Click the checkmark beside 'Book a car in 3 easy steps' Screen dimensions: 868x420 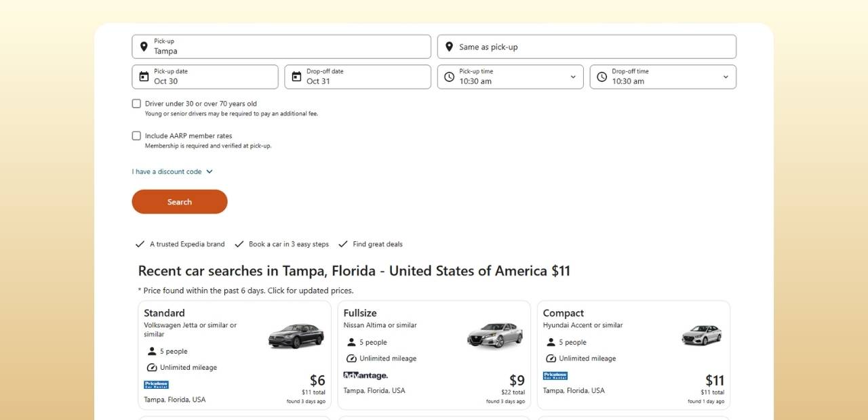[x=239, y=244]
